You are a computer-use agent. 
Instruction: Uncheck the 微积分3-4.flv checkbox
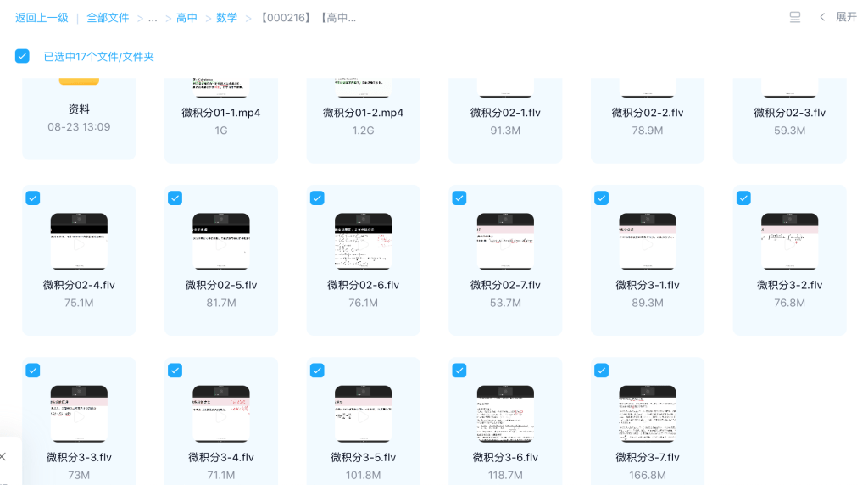point(175,371)
